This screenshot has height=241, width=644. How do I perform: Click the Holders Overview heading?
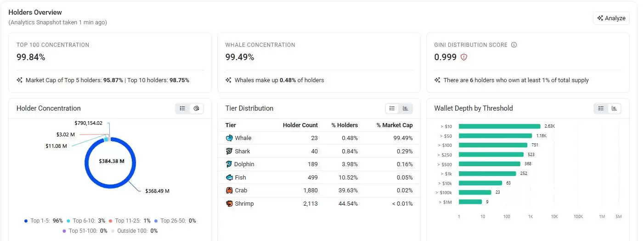tap(35, 12)
